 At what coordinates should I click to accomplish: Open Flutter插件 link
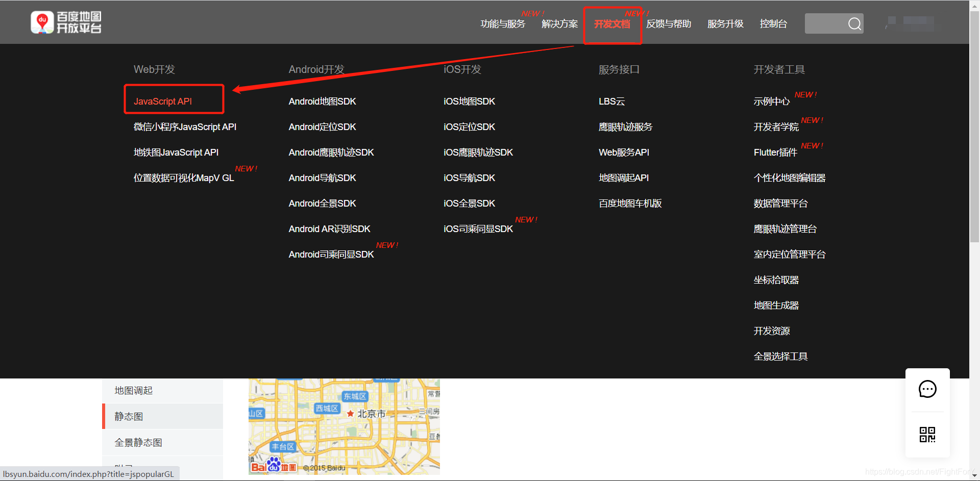click(x=775, y=153)
